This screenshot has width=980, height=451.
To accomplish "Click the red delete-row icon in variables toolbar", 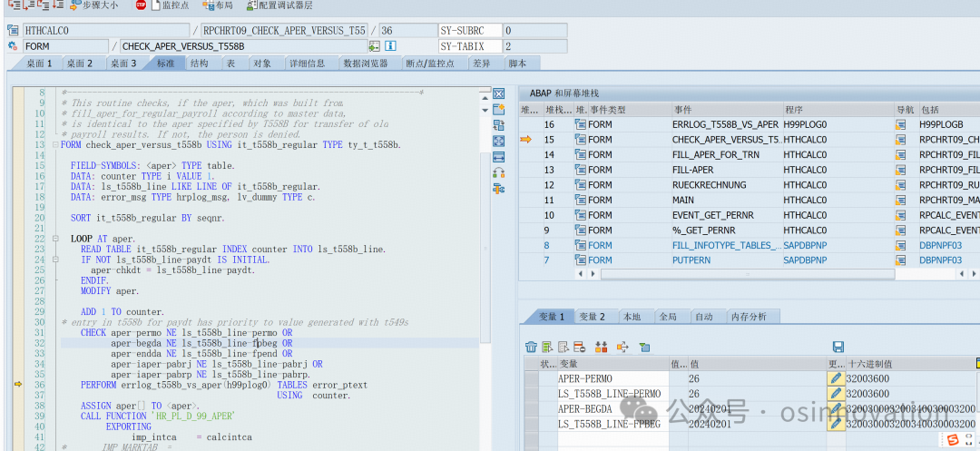I will [579, 347].
